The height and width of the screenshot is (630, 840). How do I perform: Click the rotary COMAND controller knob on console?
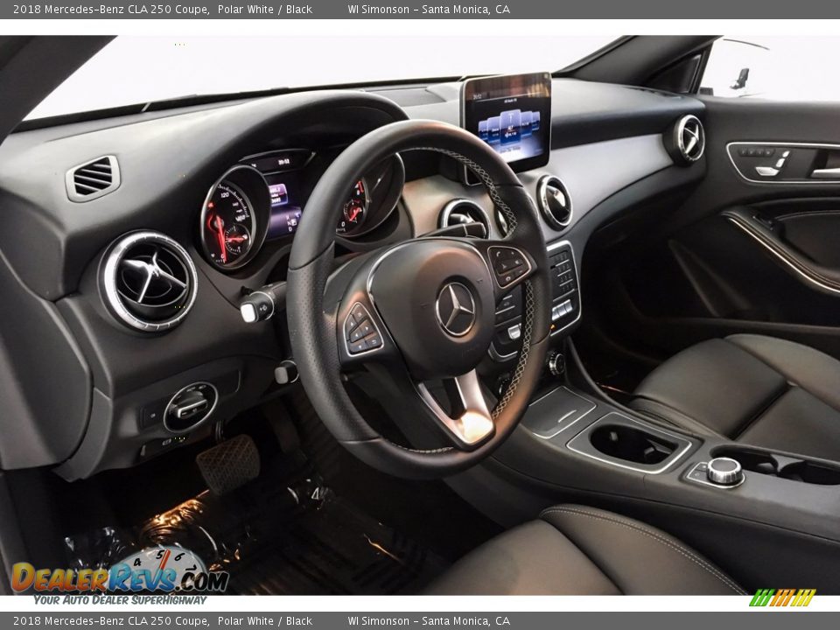point(724,471)
